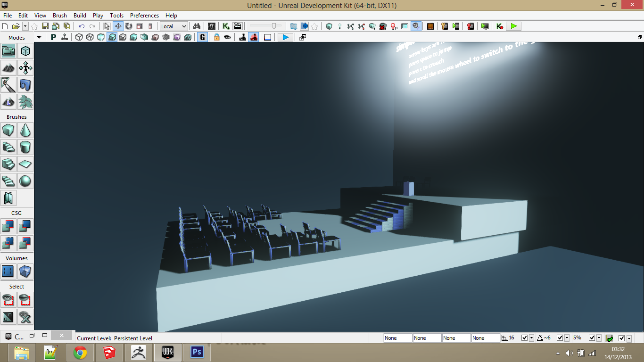The image size is (644, 362).
Task: Switch to camera mode in Modes panel
Action: coord(8,51)
